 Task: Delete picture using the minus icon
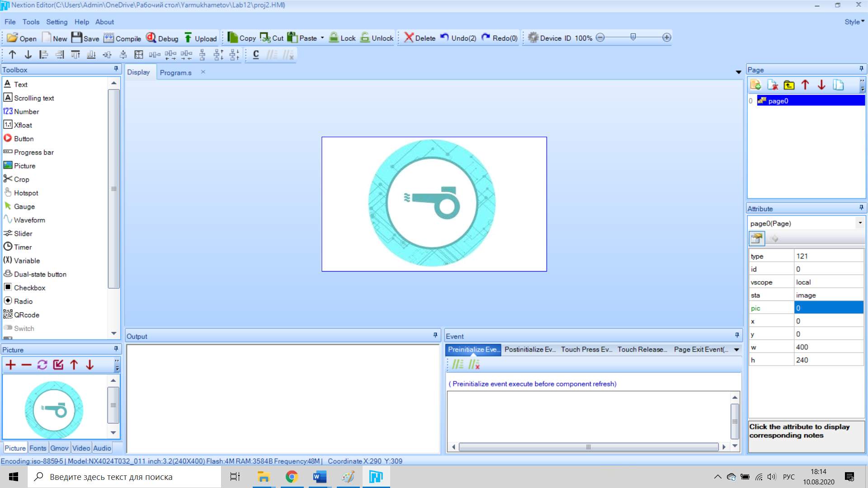tap(27, 365)
